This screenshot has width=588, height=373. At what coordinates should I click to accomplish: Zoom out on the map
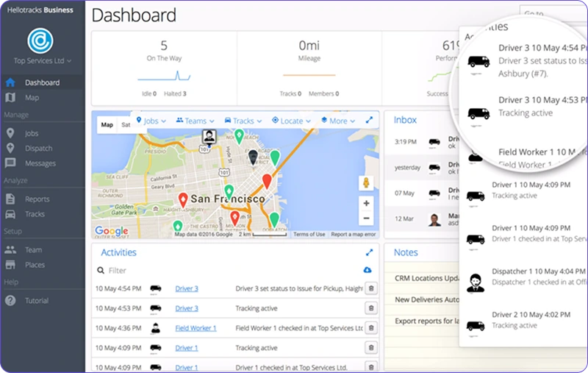pyautogui.click(x=366, y=218)
